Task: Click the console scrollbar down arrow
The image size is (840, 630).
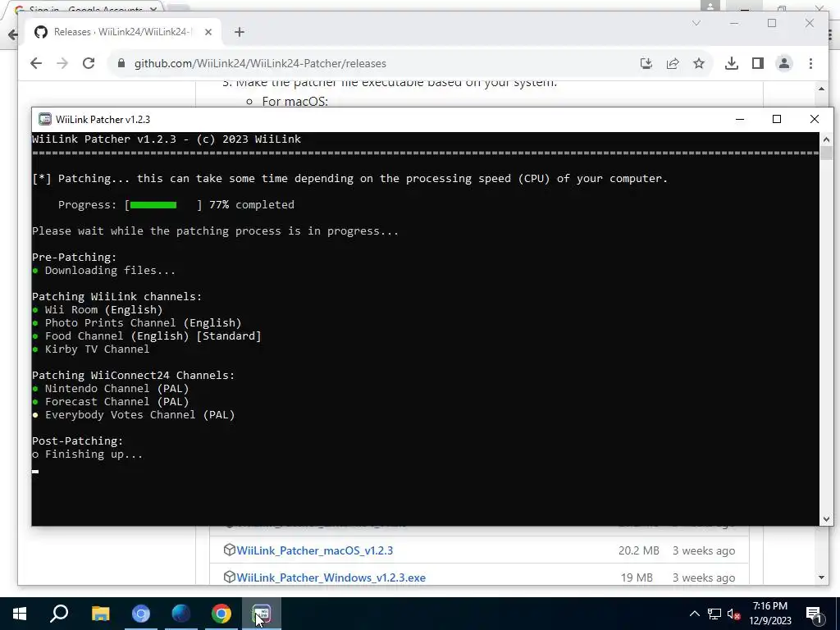Action: tap(826, 518)
